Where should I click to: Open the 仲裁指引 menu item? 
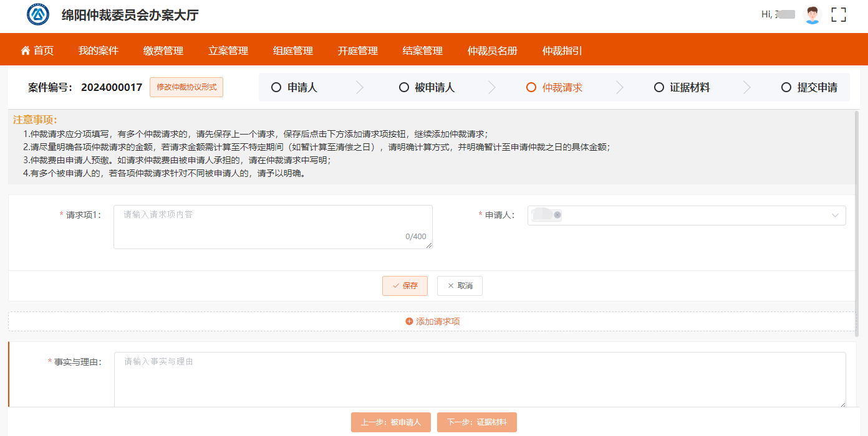click(x=562, y=50)
